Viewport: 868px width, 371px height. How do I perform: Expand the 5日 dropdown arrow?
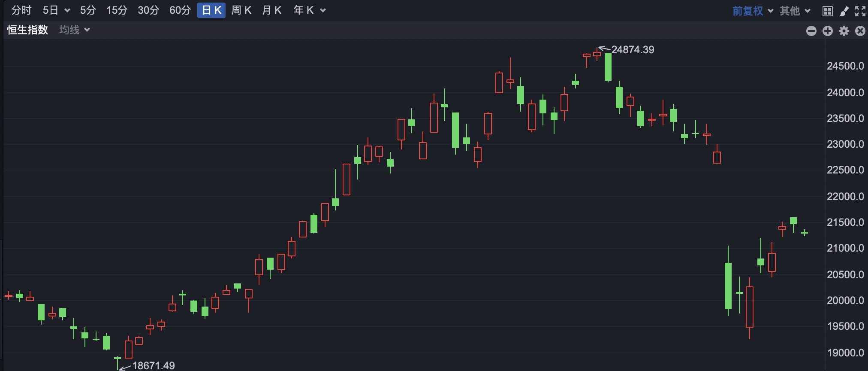coord(67,11)
